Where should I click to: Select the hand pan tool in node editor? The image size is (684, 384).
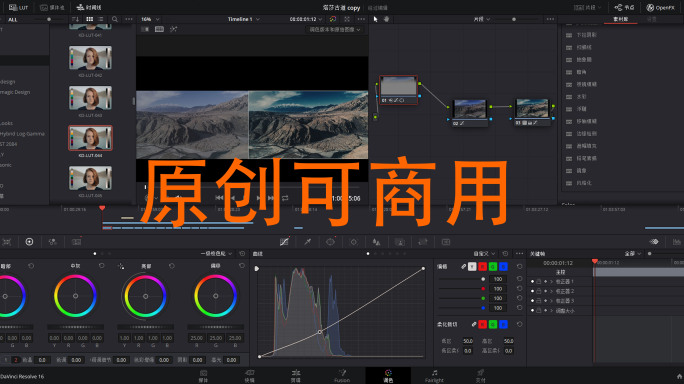(x=386, y=19)
